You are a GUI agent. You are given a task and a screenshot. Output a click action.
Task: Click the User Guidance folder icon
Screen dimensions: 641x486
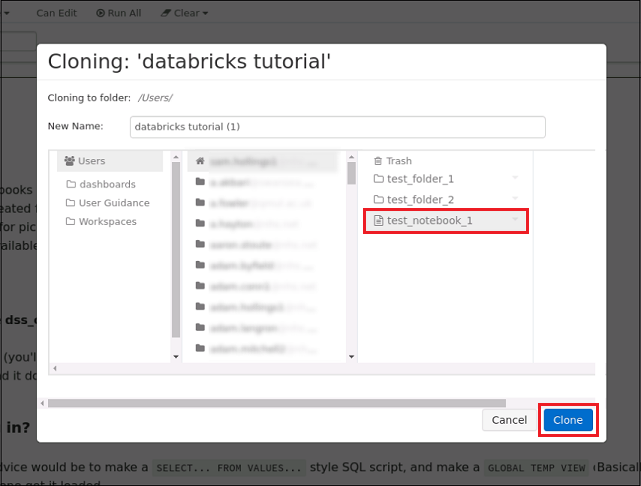coord(70,203)
